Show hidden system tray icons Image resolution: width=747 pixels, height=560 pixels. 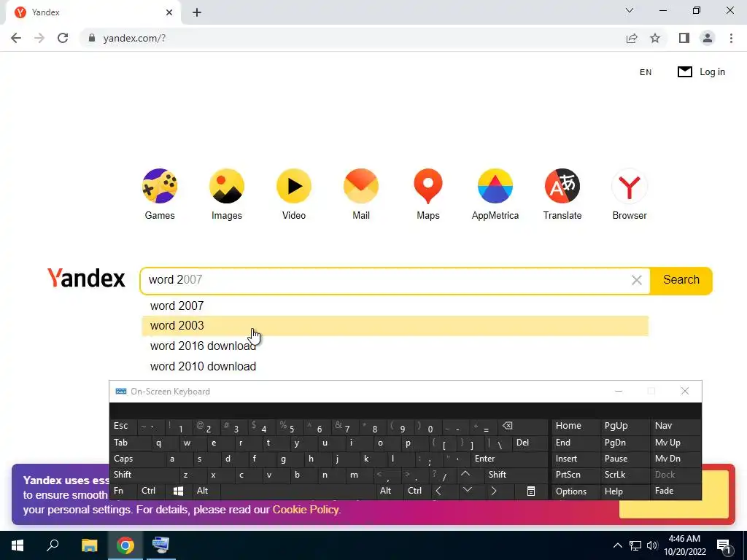(x=617, y=545)
